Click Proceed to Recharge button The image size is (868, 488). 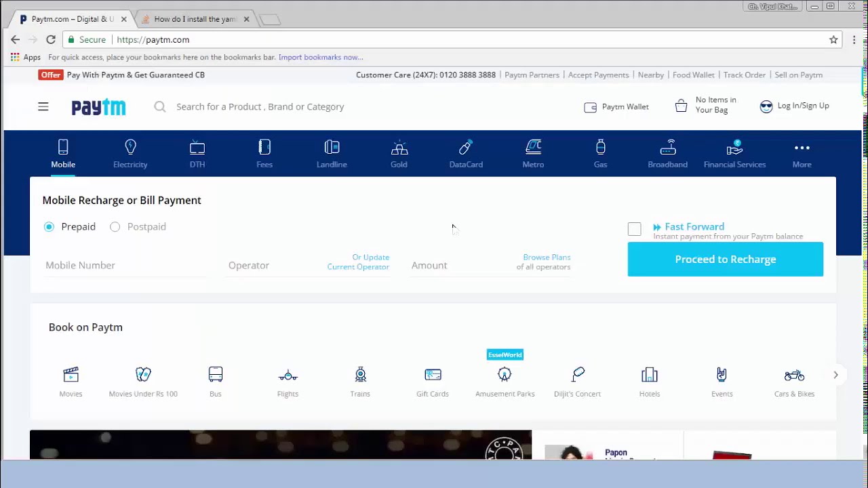pos(726,259)
